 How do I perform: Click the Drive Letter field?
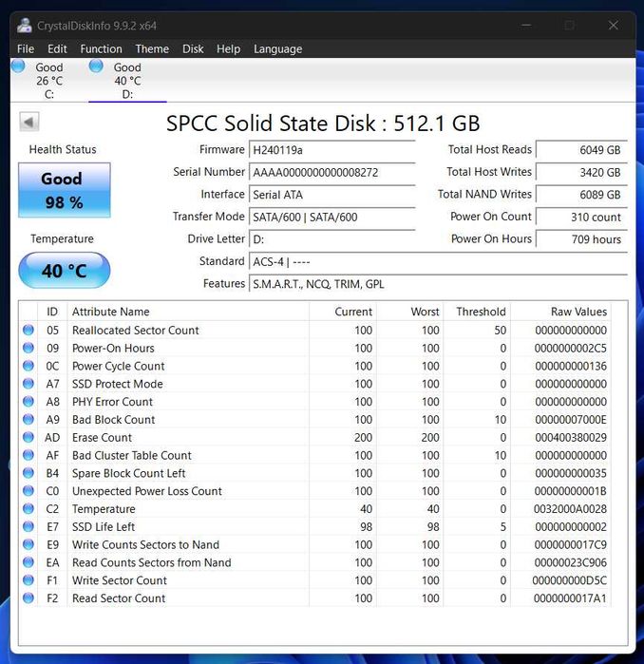point(331,239)
